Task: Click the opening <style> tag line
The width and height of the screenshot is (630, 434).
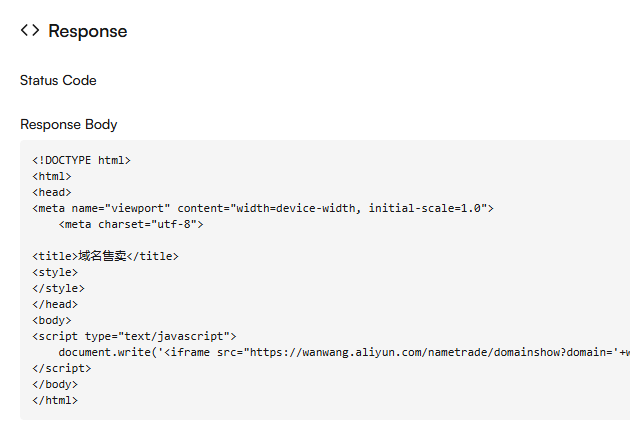Action: [55, 272]
